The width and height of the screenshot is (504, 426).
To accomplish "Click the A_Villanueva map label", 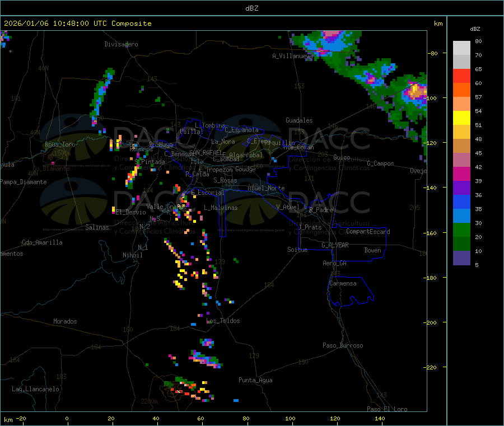I will click(x=292, y=56).
